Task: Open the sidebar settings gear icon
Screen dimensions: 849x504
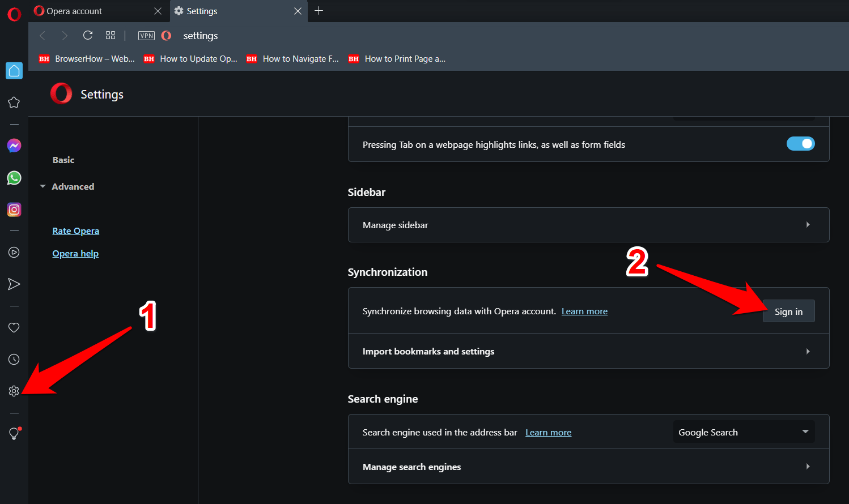Action: (14, 391)
